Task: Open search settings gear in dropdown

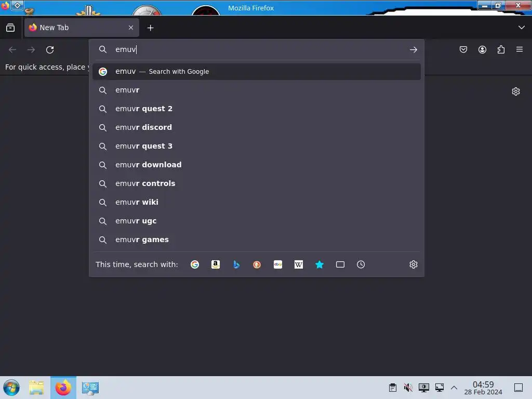Action: (x=413, y=264)
